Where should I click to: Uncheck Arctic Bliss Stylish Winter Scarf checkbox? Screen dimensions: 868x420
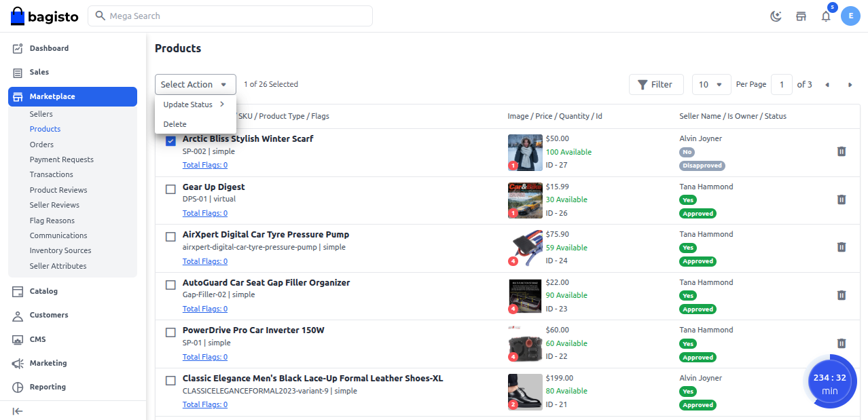pyautogui.click(x=171, y=140)
